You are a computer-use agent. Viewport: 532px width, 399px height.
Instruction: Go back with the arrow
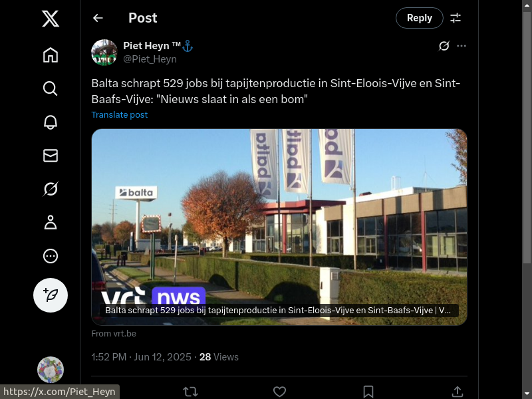(98, 18)
